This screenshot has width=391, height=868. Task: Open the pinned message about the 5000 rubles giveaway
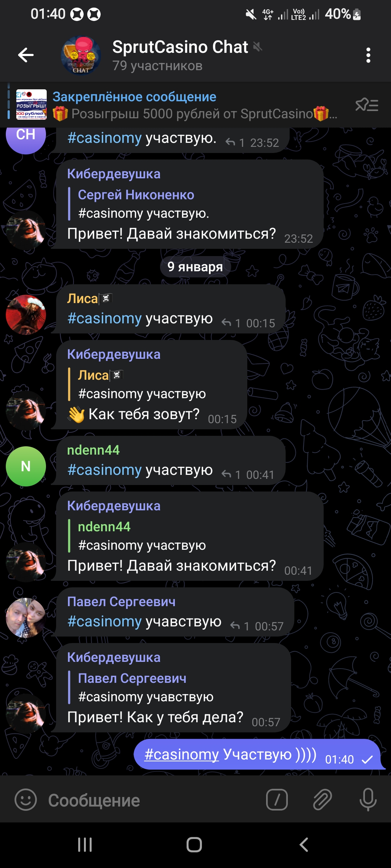coord(195,105)
